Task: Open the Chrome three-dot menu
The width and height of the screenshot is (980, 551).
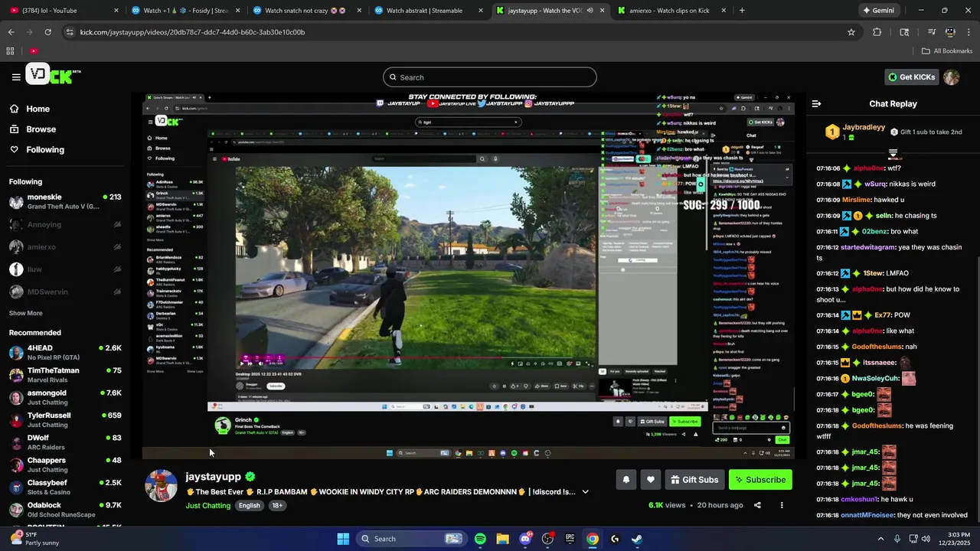Action: pyautogui.click(x=969, y=32)
